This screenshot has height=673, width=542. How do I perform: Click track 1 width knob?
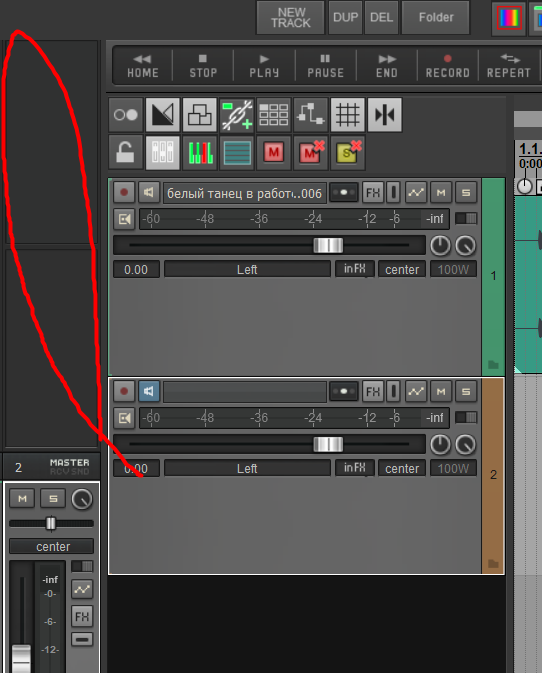pyautogui.click(x=466, y=246)
